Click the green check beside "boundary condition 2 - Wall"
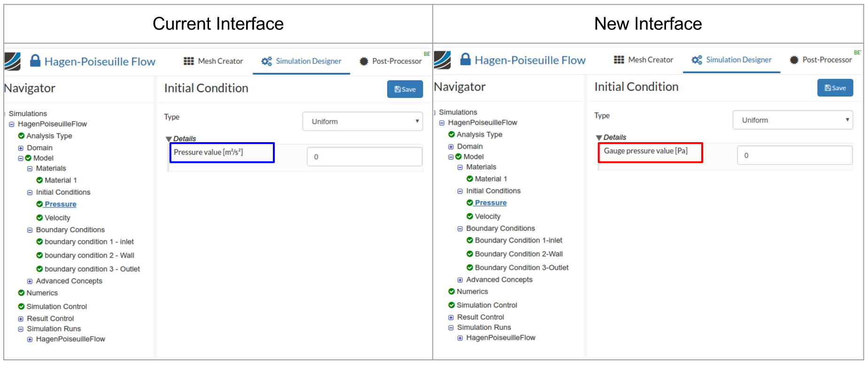Screen dimensions: 868x365 39,255
